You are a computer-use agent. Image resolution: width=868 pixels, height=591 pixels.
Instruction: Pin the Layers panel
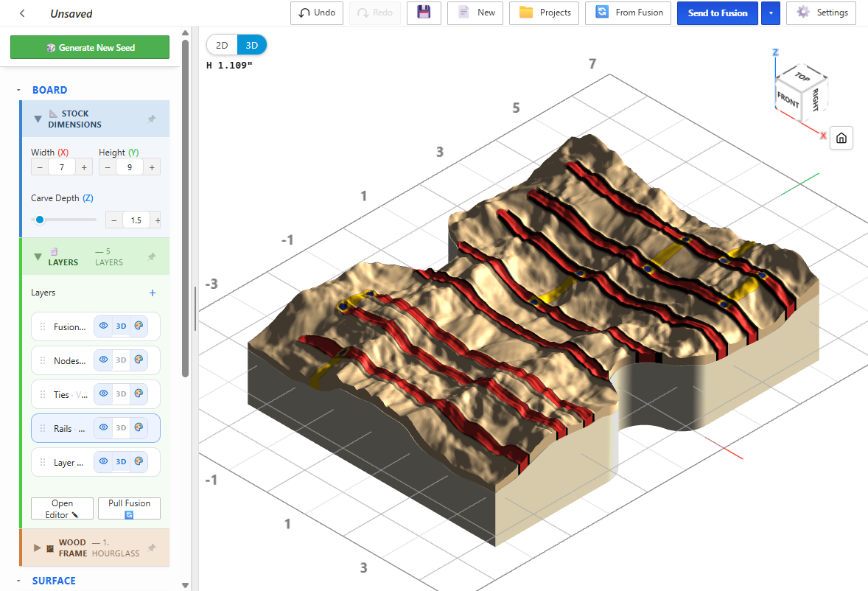pos(152,256)
